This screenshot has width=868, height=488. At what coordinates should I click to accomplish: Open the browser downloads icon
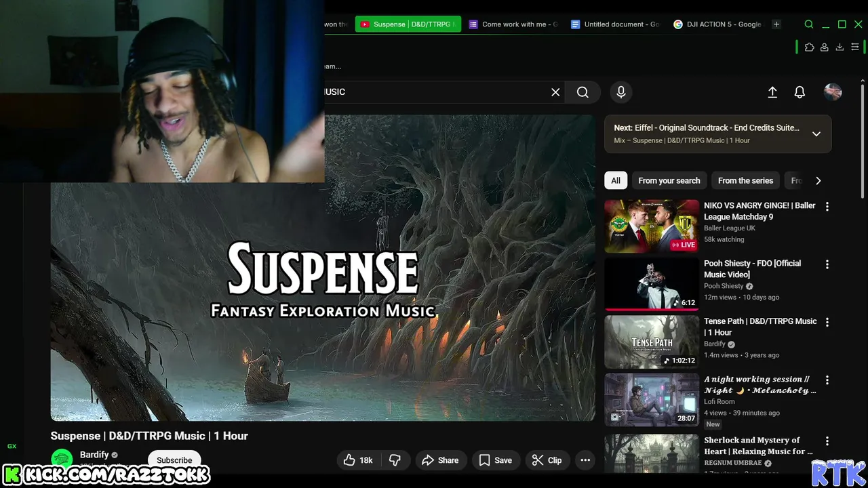[x=840, y=47]
